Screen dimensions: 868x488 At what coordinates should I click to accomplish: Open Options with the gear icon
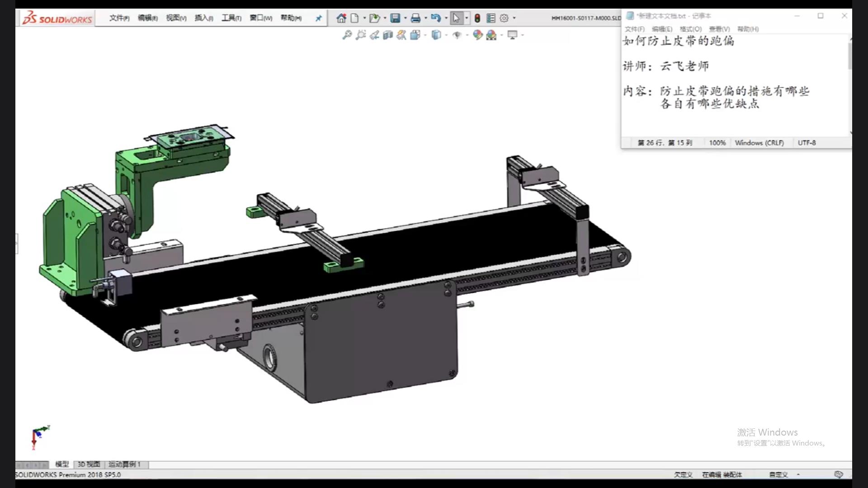[504, 18]
